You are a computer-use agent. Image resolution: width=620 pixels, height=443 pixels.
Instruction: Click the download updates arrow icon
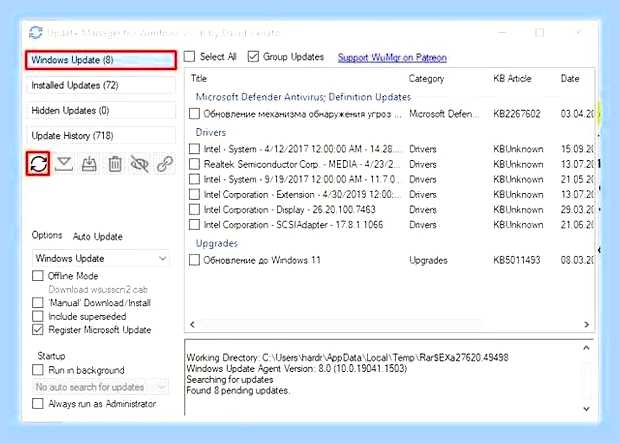(64, 164)
